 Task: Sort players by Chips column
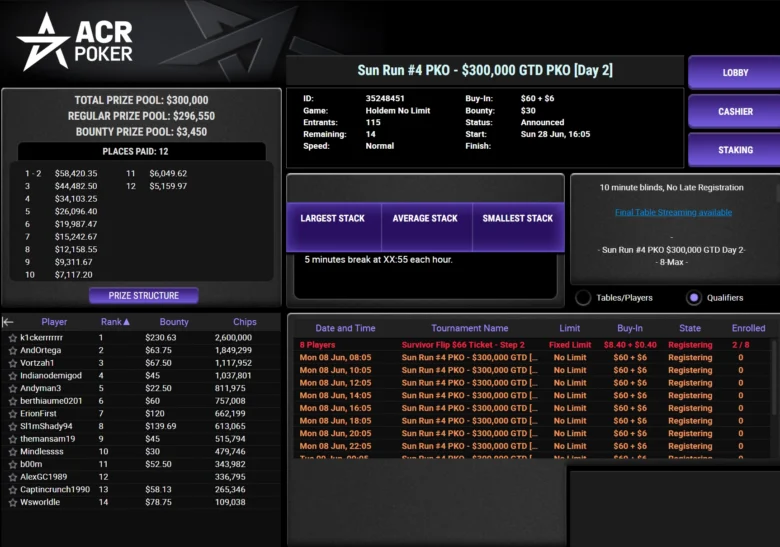(x=245, y=322)
